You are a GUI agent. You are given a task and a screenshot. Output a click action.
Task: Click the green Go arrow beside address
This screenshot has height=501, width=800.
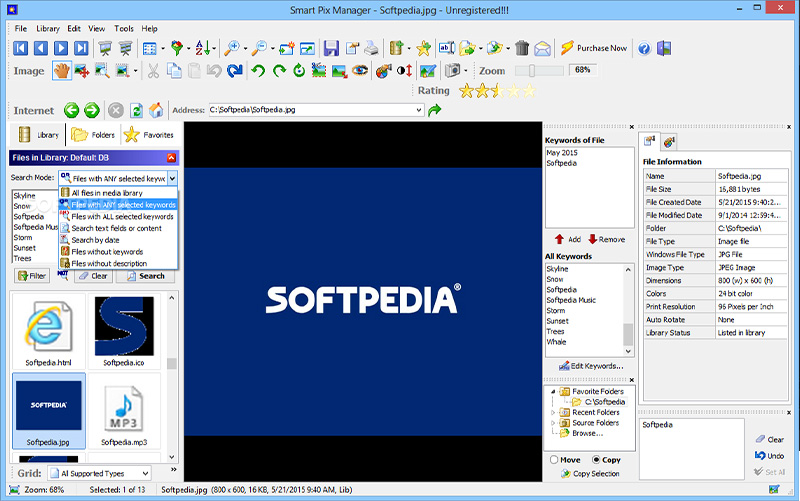pyautogui.click(x=435, y=110)
